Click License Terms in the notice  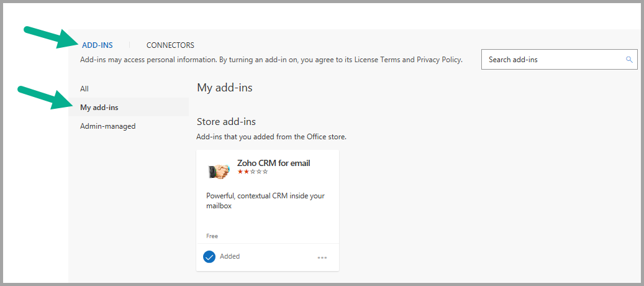click(x=378, y=60)
